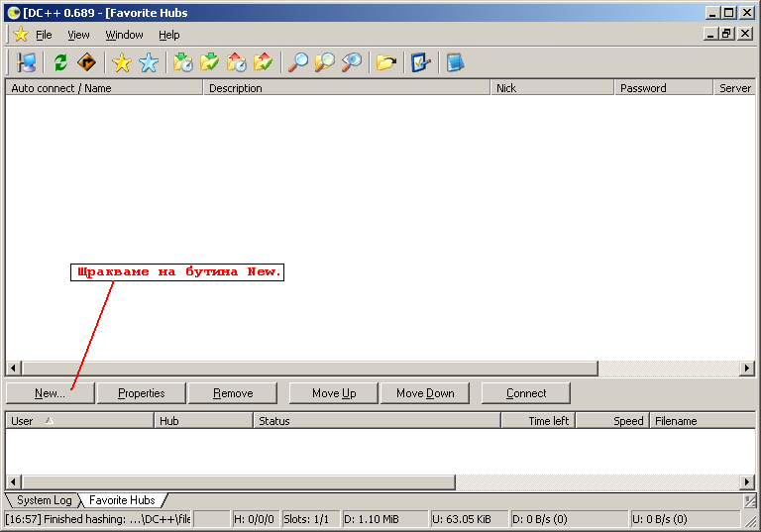This screenshot has height=532, width=761.
Task: Open Finished Downloads toolbar icon
Action: (x=210, y=62)
